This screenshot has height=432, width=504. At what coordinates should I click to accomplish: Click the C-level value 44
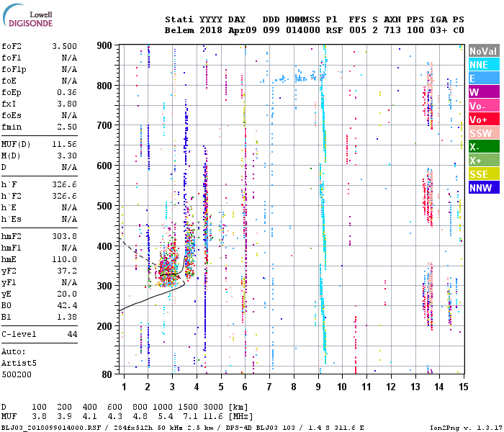(72, 334)
